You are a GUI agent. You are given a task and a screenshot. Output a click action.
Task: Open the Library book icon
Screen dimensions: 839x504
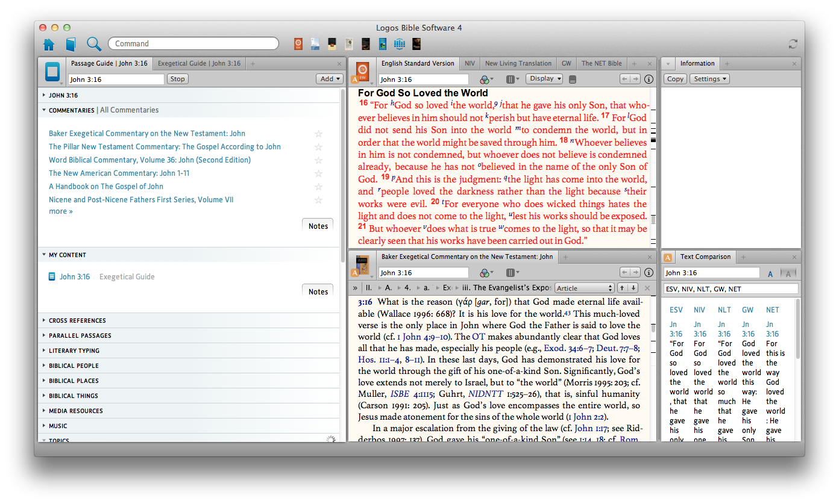point(71,44)
